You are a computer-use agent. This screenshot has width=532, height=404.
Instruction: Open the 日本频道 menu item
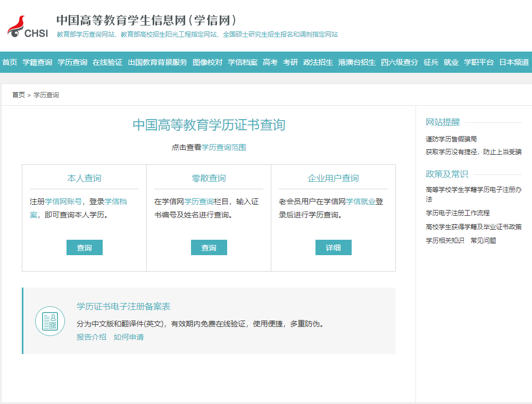coord(514,62)
